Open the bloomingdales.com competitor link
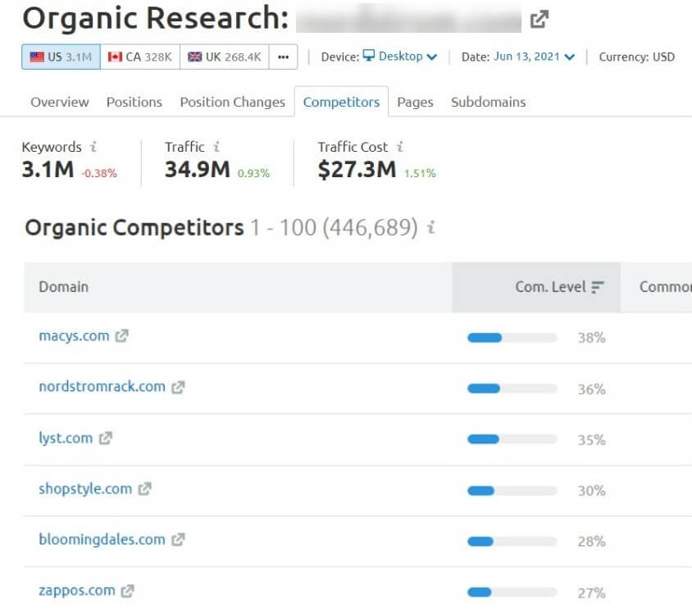The image size is (692, 616). pos(102,540)
